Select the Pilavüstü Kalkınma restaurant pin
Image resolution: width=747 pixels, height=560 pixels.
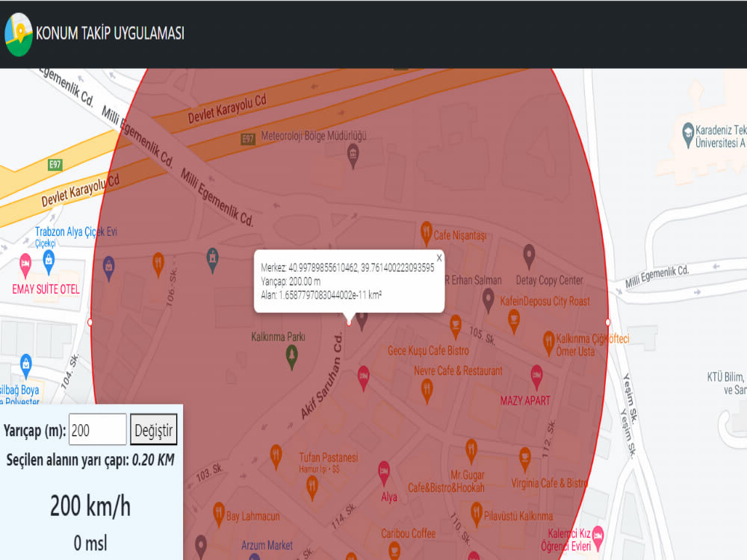coord(477,514)
